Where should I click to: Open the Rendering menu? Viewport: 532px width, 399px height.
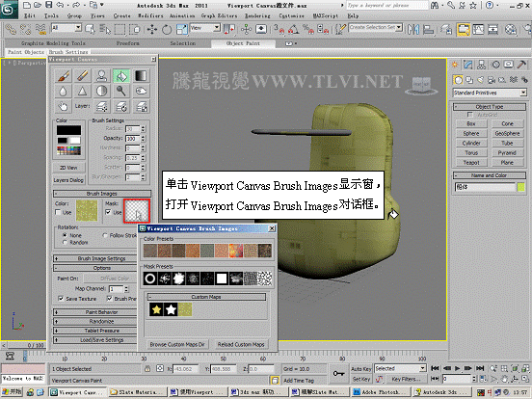click(x=257, y=15)
